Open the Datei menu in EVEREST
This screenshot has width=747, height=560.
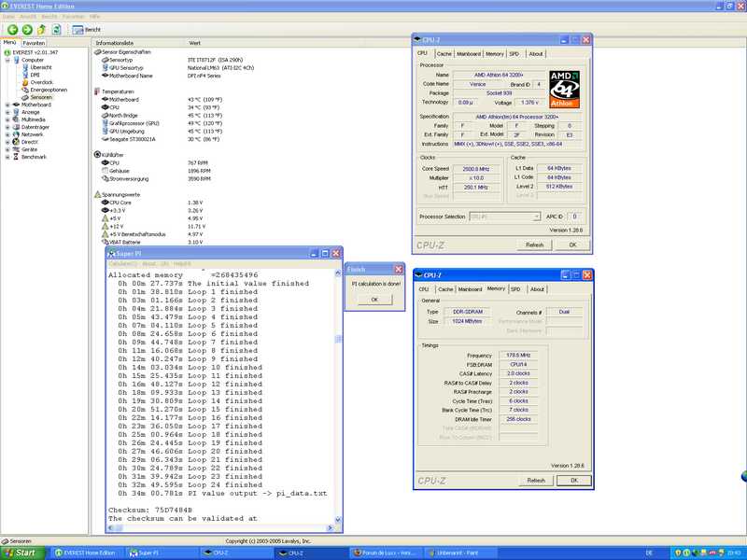coord(8,17)
